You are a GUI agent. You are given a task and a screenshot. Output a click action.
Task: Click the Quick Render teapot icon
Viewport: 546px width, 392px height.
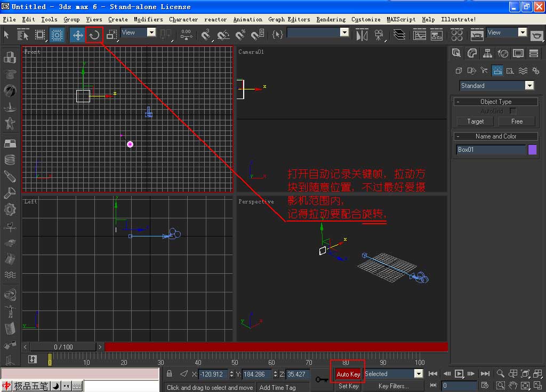pos(536,36)
